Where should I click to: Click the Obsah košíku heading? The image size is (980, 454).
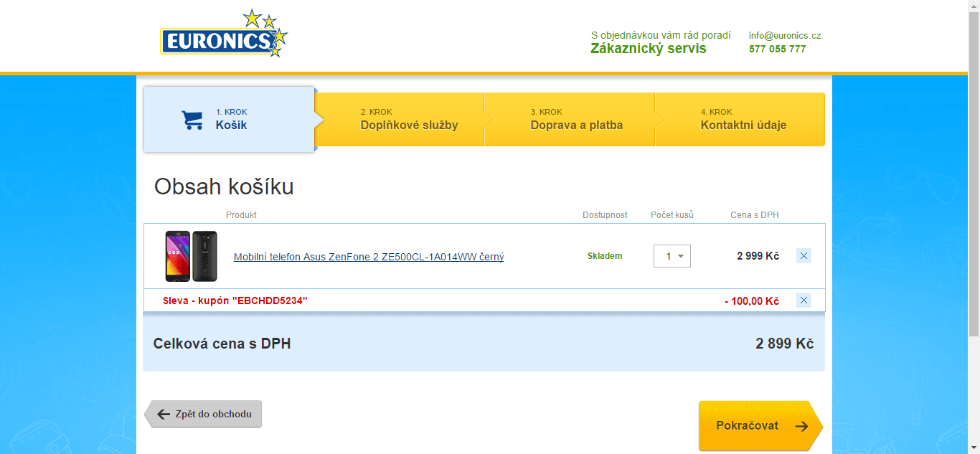pos(224,186)
